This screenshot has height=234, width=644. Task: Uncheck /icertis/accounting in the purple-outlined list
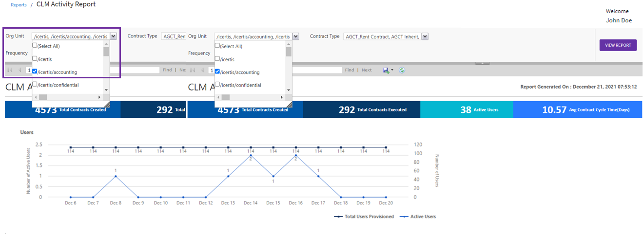35,72
